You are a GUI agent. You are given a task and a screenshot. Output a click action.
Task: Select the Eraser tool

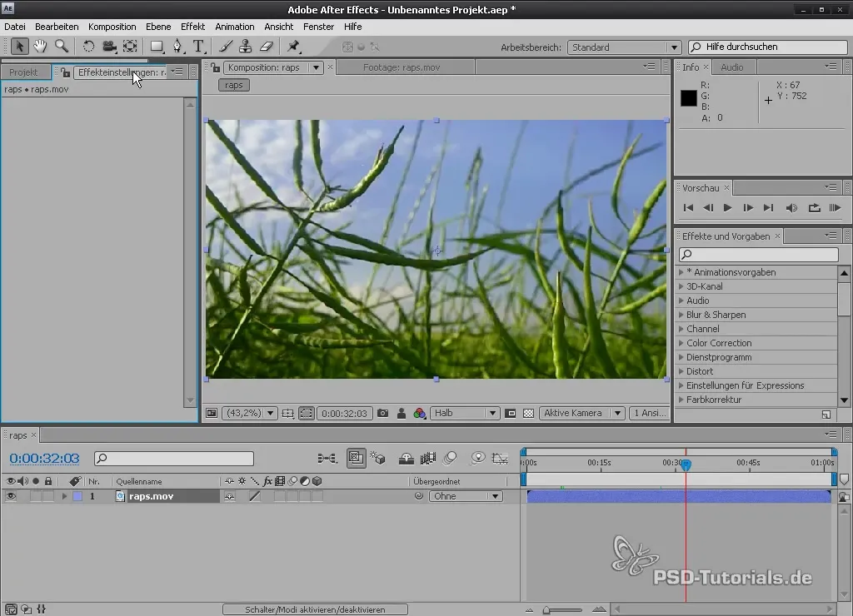pyautogui.click(x=267, y=47)
